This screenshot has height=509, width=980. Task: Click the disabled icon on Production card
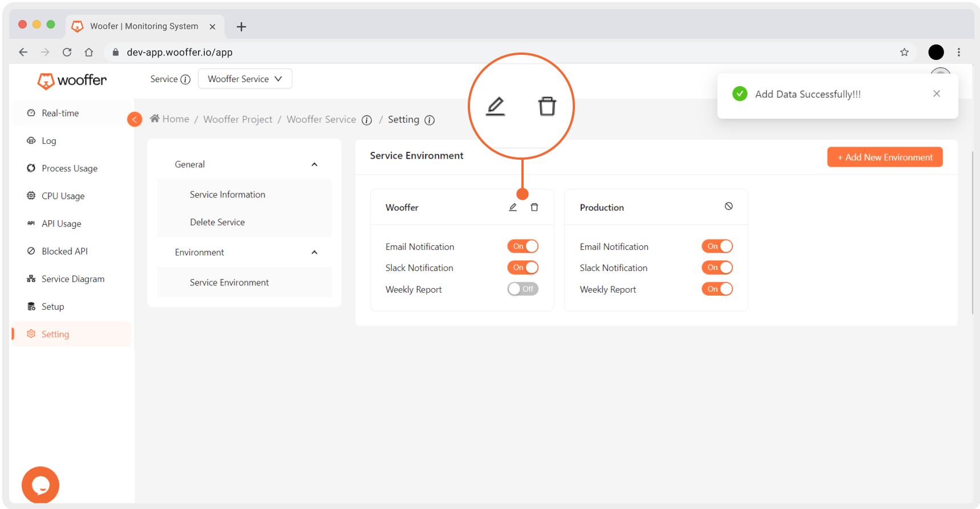[728, 206]
